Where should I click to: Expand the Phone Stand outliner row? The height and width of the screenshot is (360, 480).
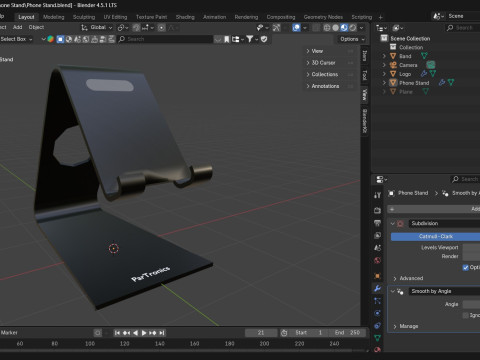[x=384, y=83]
